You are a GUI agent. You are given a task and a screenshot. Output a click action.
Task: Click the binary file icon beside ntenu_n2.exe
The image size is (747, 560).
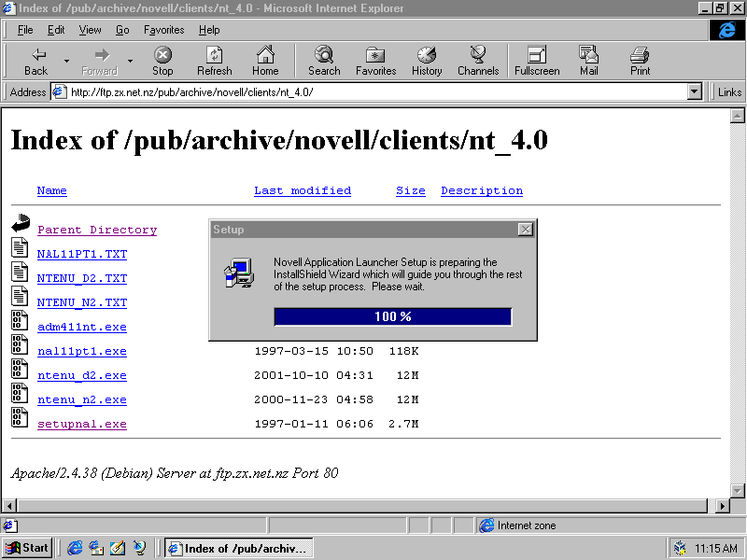click(x=20, y=394)
